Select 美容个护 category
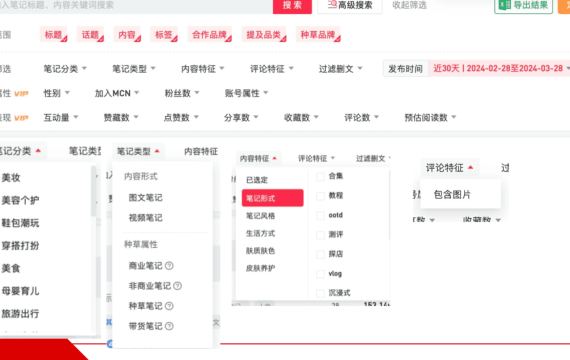Viewport: 570px width, 360px height. (x=20, y=200)
